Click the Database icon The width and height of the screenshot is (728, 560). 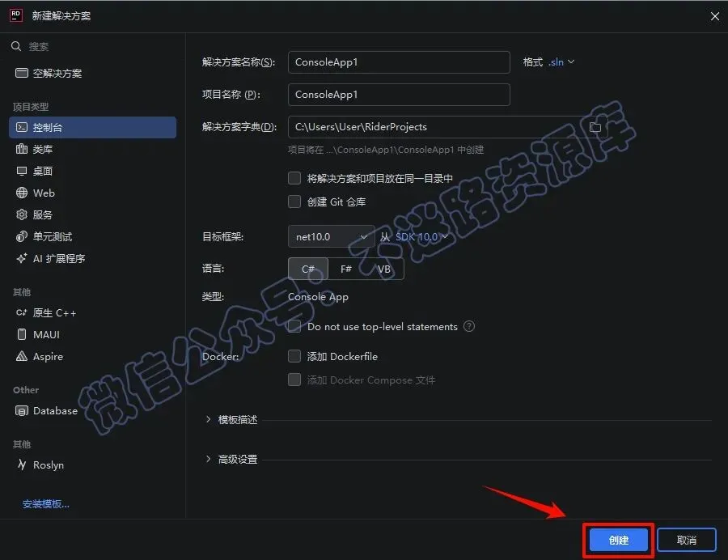coord(21,410)
